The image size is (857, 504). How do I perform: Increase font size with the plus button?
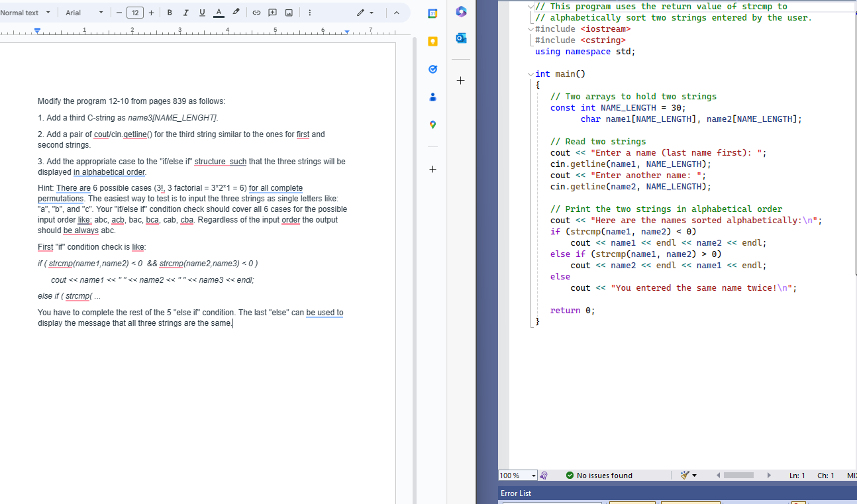tap(152, 13)
